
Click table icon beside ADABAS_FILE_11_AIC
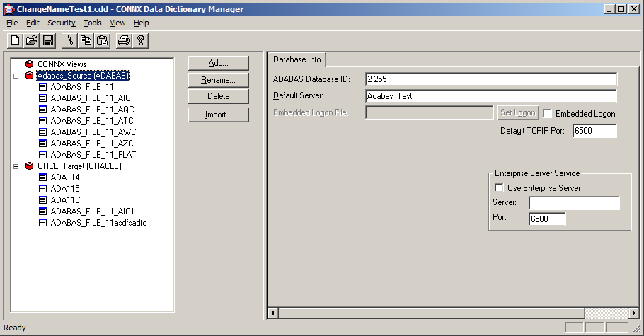point(42,98)
